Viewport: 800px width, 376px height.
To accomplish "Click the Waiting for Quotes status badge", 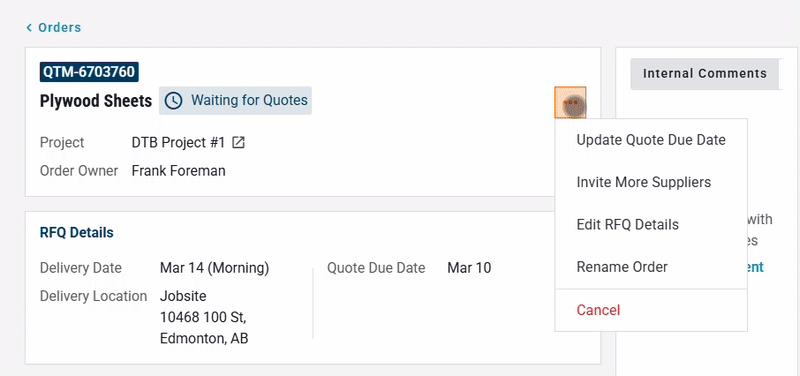I will 235,101.
